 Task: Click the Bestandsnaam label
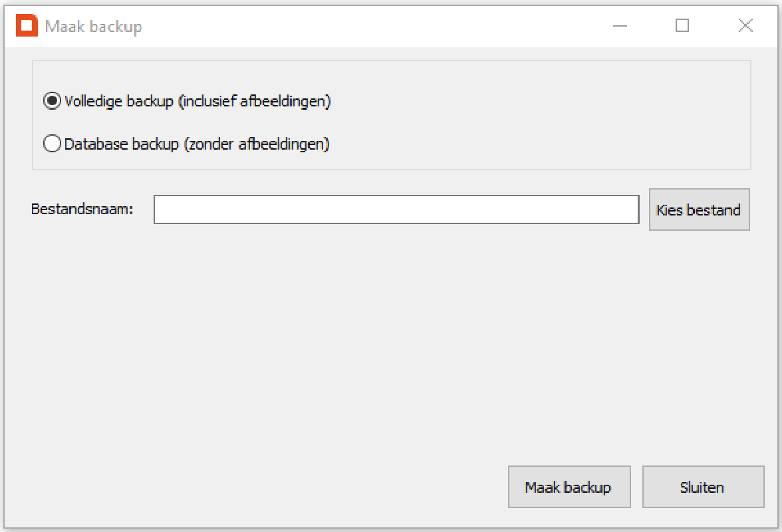(x=82, y=209)
